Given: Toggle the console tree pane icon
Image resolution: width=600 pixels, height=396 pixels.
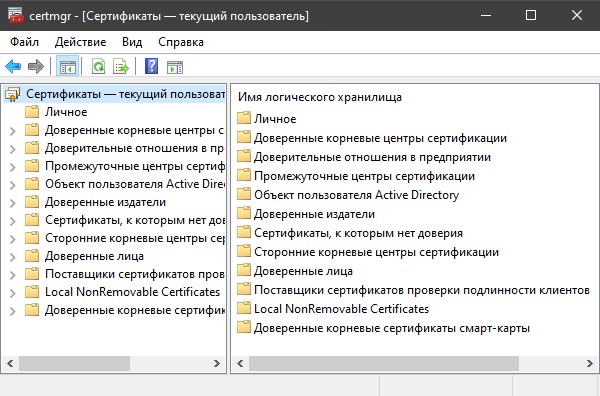Looking at the screenshot, I should click(68, 67).
